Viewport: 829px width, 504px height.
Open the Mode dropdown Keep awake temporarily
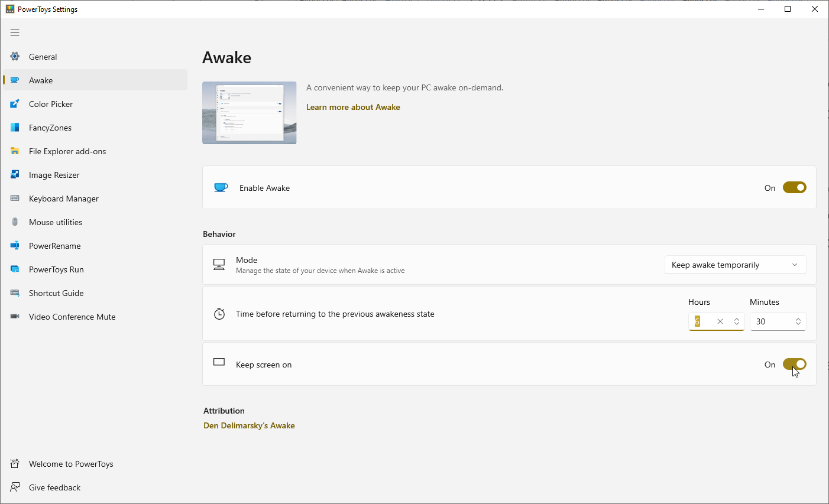pos(736,265)
